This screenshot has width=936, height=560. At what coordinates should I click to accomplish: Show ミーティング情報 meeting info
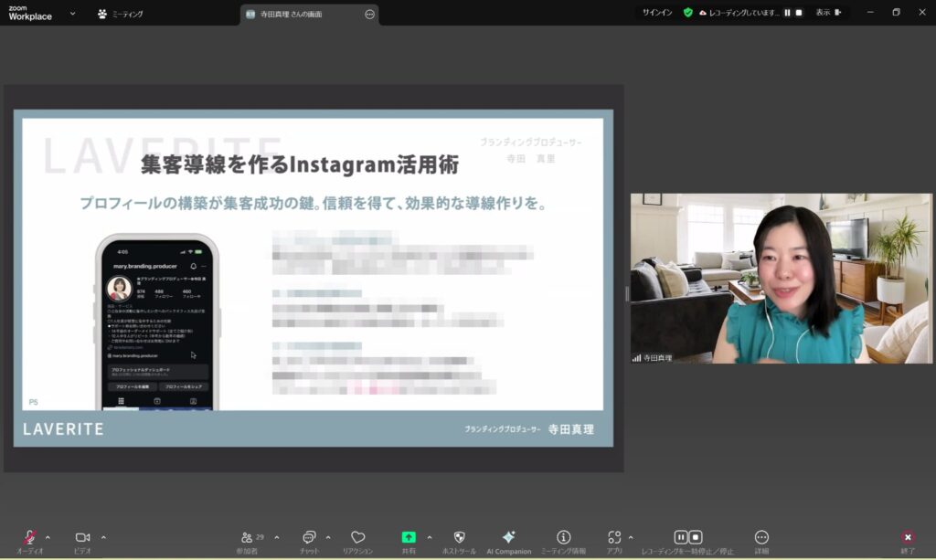click(x=563, y=542)
